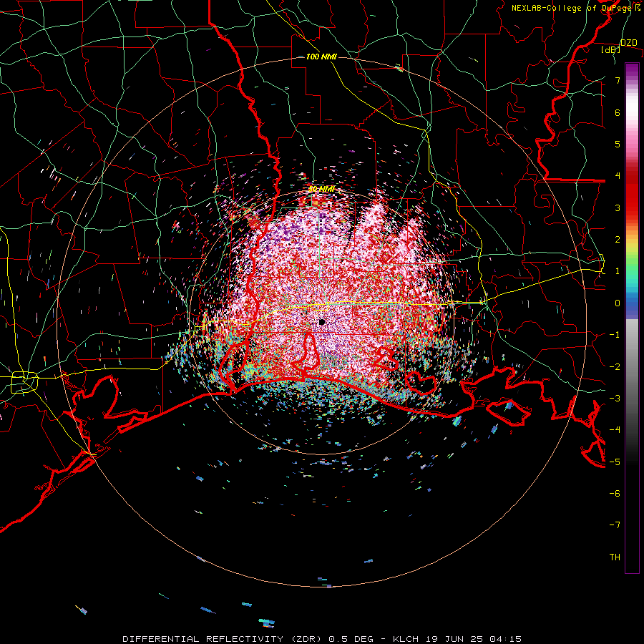The width and height of the screenshot is (644, 644).
Task: Click the 100 NMI range ring label
Action: pyautogui.click(x=321, y=57)
